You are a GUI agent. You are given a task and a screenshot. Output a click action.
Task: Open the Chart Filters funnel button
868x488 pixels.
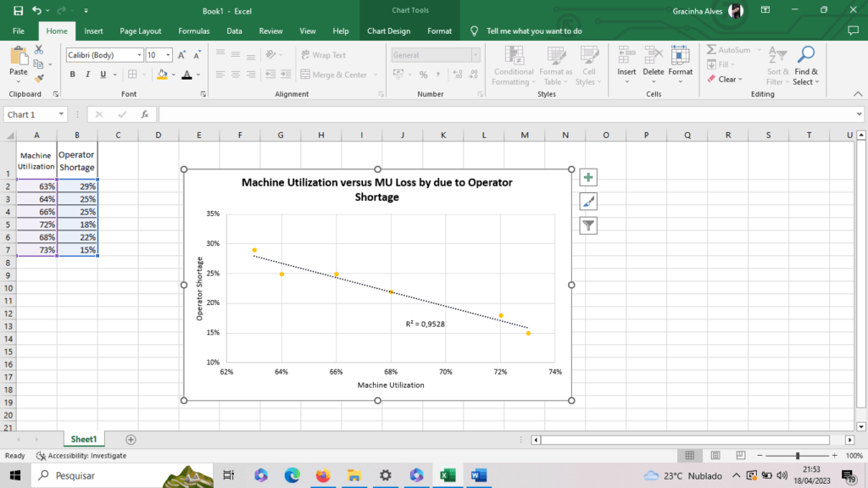pos(588,225)
